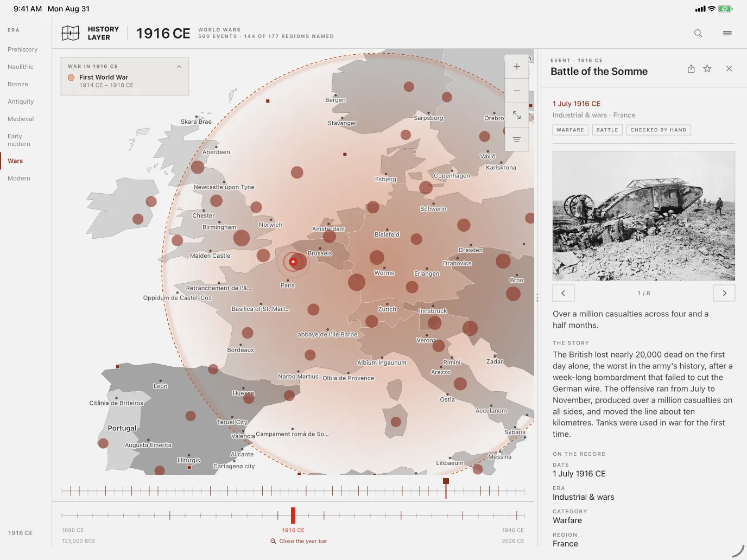Switch to the Bronze era
The width and height of the screenshot is (747, 560).
pyautogui.click(x=18, y=84)
